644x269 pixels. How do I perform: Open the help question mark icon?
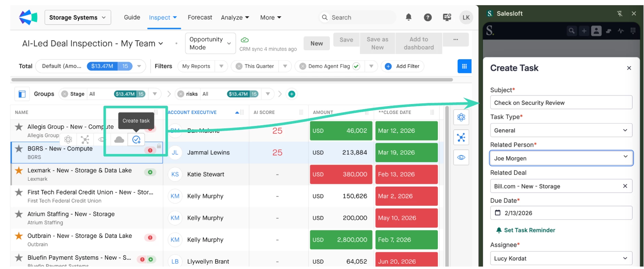pyautogui.click(x=428, y=17)
